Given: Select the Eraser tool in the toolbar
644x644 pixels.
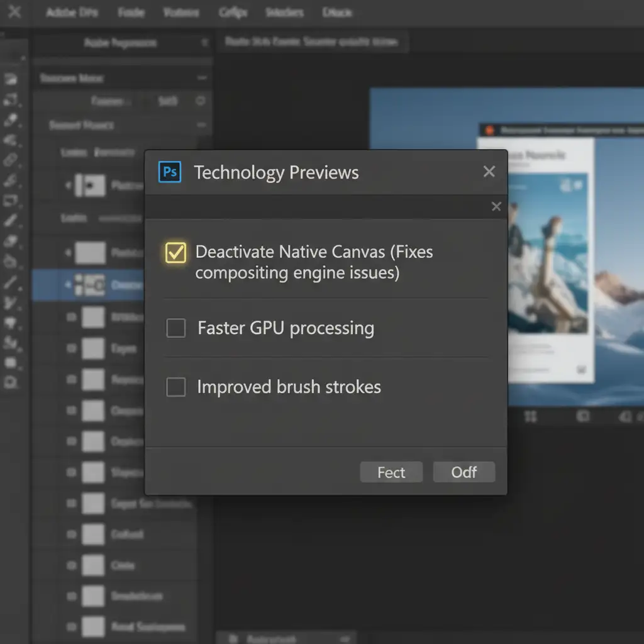Looking at the screenshot, I should click(x=11, y=241).
